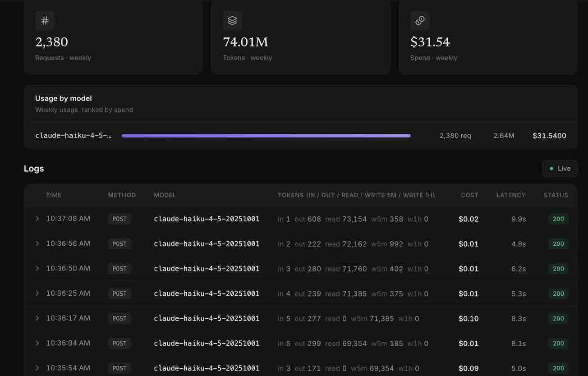Click the hash icon on Requests card
Image resolution: width=588 pixels, height=376 pixels.
[x=45, y=20]
